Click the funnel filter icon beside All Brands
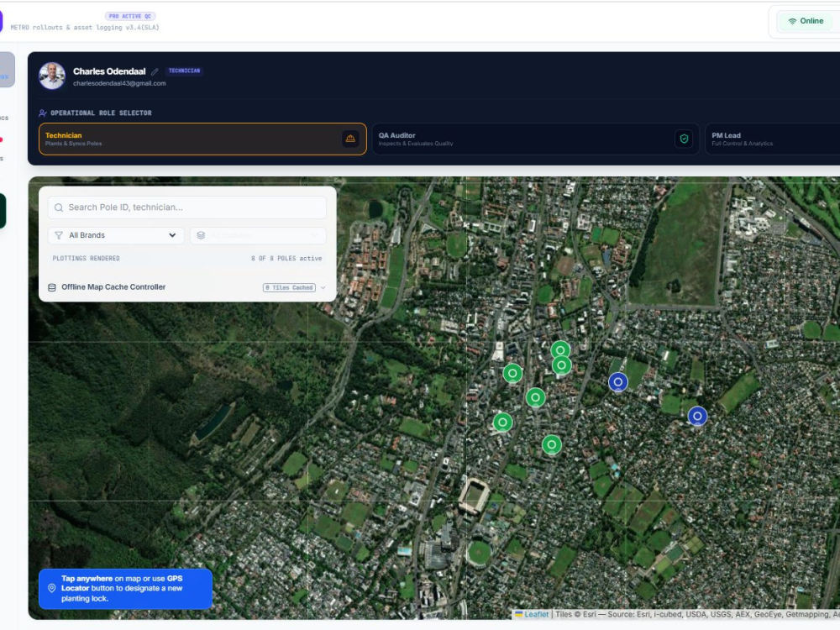Screen dimensions: 840x630 click(x=59, y=235)
